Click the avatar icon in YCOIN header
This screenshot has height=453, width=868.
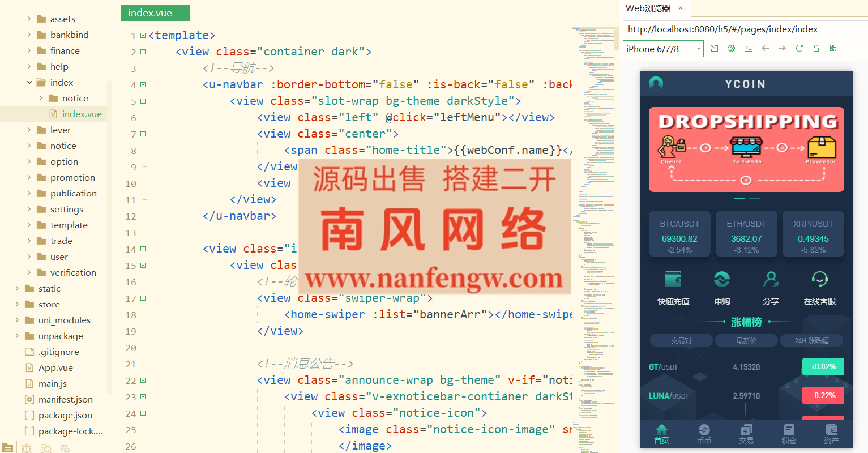click(656, 84)
